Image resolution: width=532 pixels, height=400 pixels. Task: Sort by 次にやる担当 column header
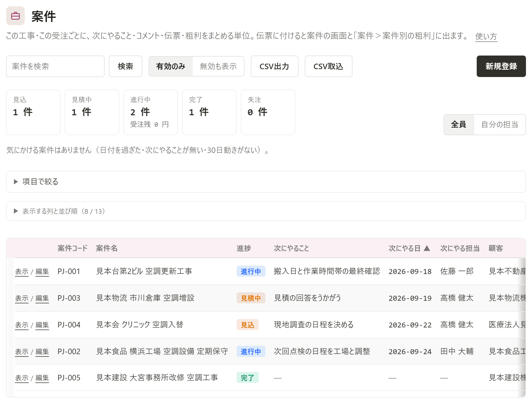(460, 248)
